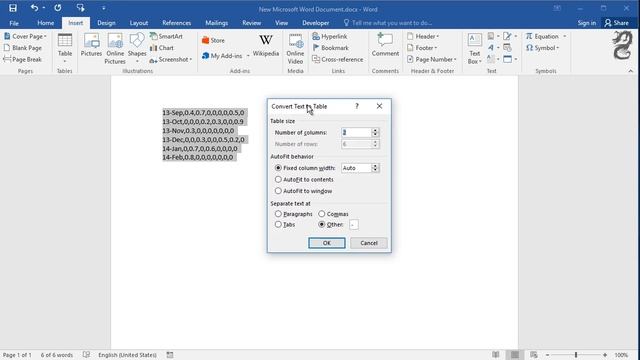Open the My Add-ins dropdown arrow
This screenshot has width=640, height=360.
pyautogui.click(x=248, y=56)
